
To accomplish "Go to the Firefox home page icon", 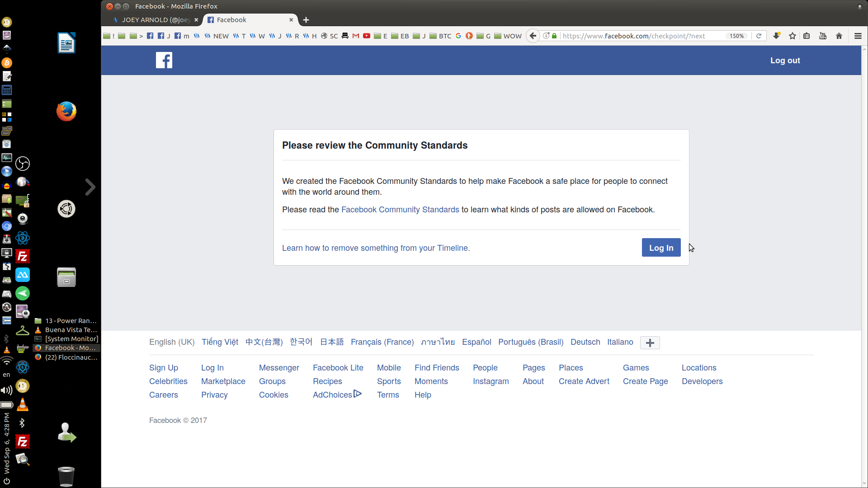I will point(839,36).
